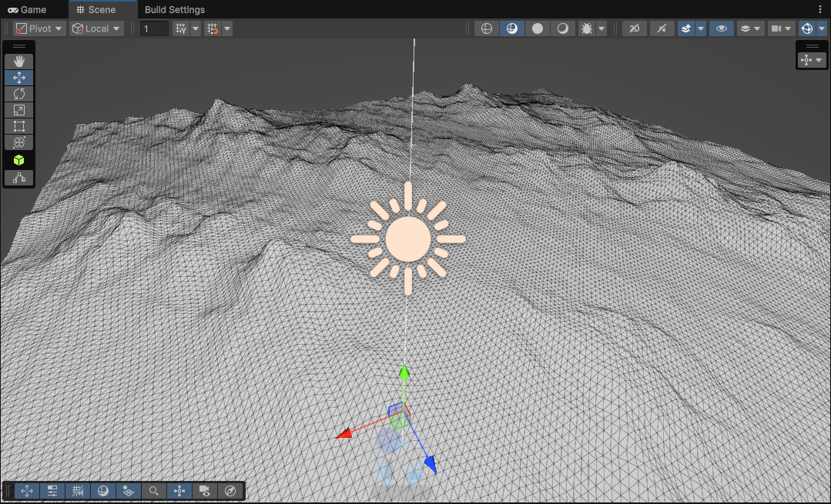Click the green Y-axis gizmo arrow
Viewport: 831px width, 504px height.
(403, 372)
